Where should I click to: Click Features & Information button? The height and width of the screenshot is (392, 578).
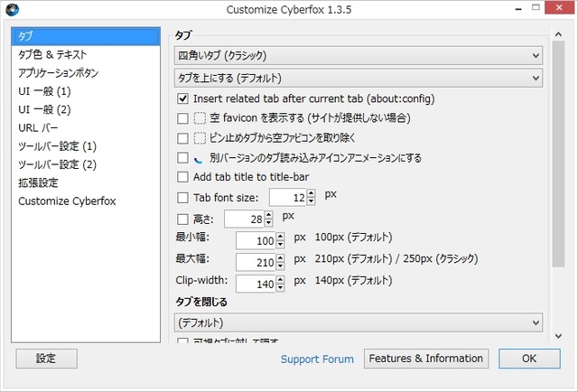(x=426, y=359)
